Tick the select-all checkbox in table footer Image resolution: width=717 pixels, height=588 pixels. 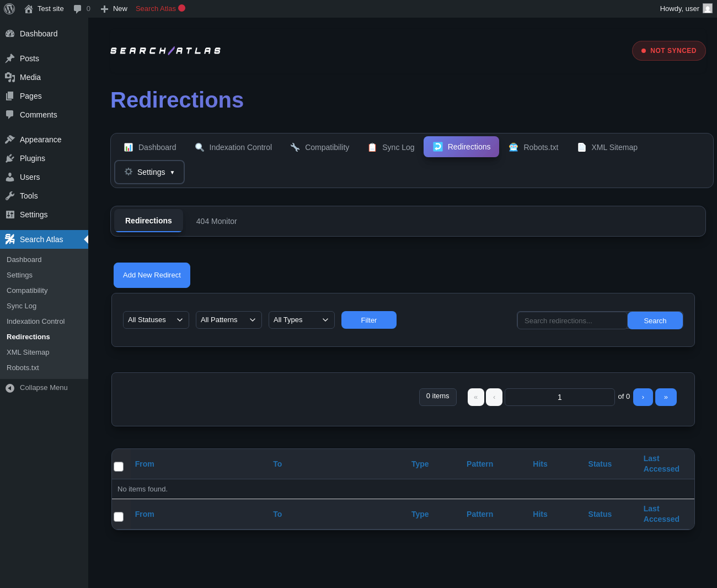[119, 517]
